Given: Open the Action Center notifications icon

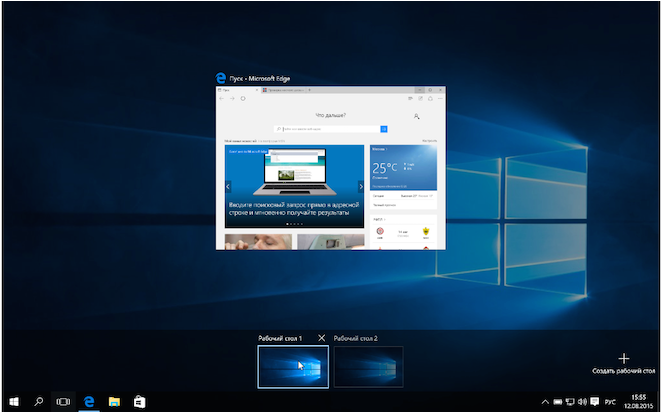Looking at the screenshot, I should [595, 402].
